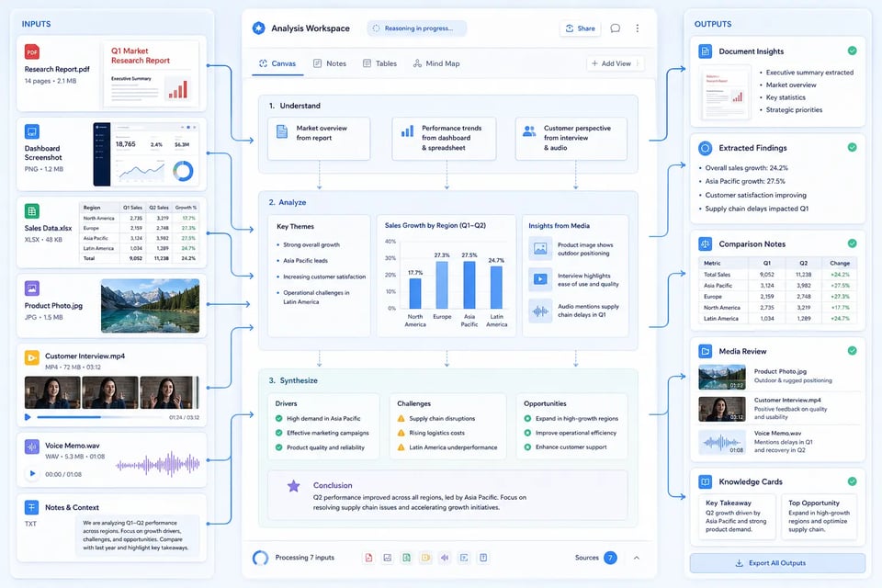Open the Product Photo.jpg thumbnail in Media Review
This screenshot has height=588, width=882.
[x=722, y=377]
